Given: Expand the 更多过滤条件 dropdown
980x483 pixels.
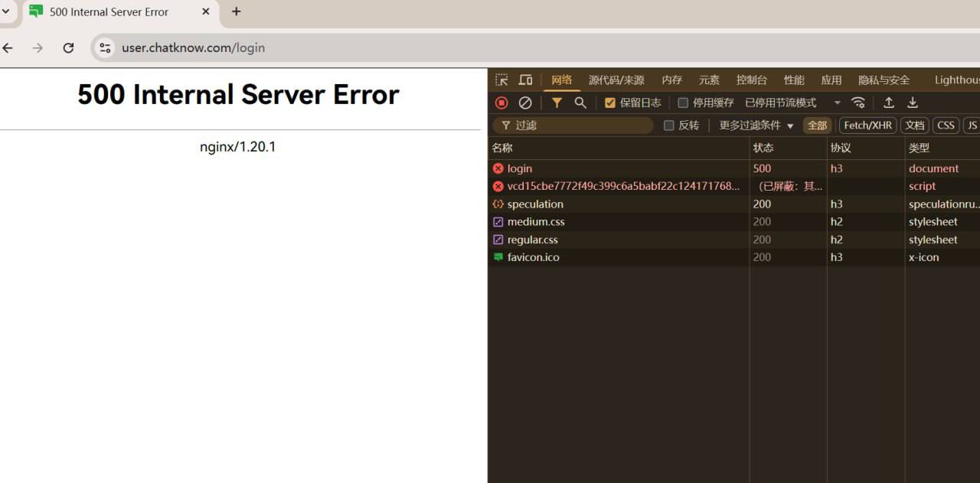Looking at the screenshot, I should point(756,126).
